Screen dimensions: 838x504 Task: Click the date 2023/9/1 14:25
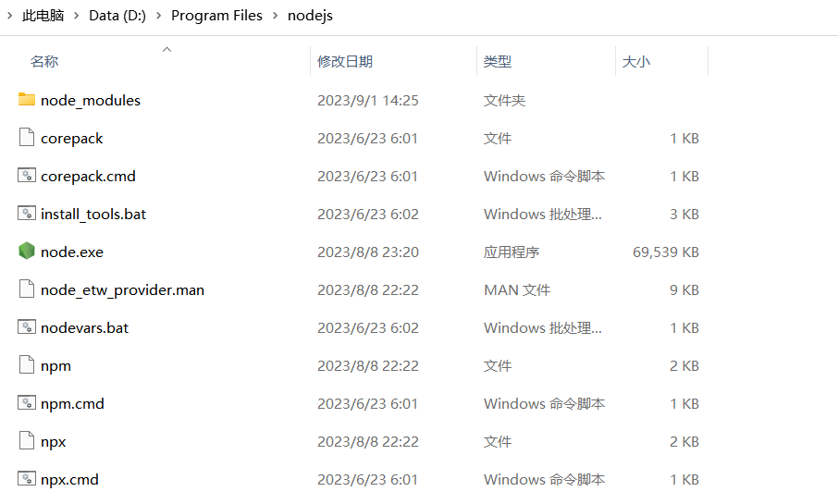click(x=368, y=101)
